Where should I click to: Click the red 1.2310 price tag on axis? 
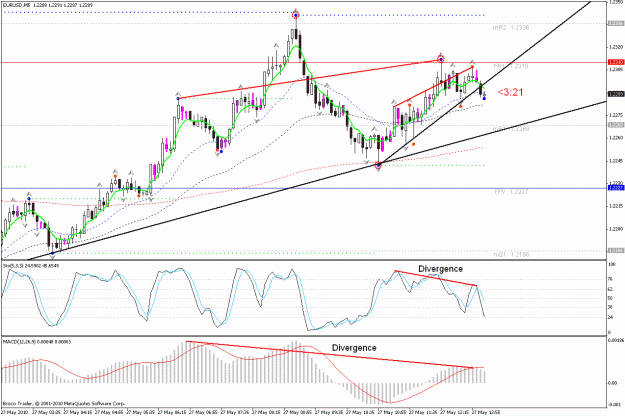tap(616, 62)
